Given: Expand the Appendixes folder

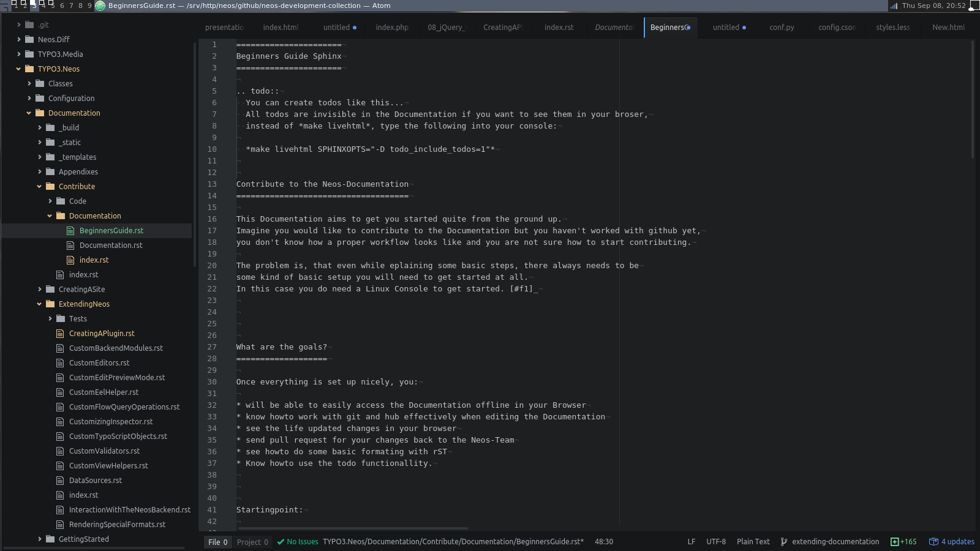Looking at the screenshot, I should (40, 171).
